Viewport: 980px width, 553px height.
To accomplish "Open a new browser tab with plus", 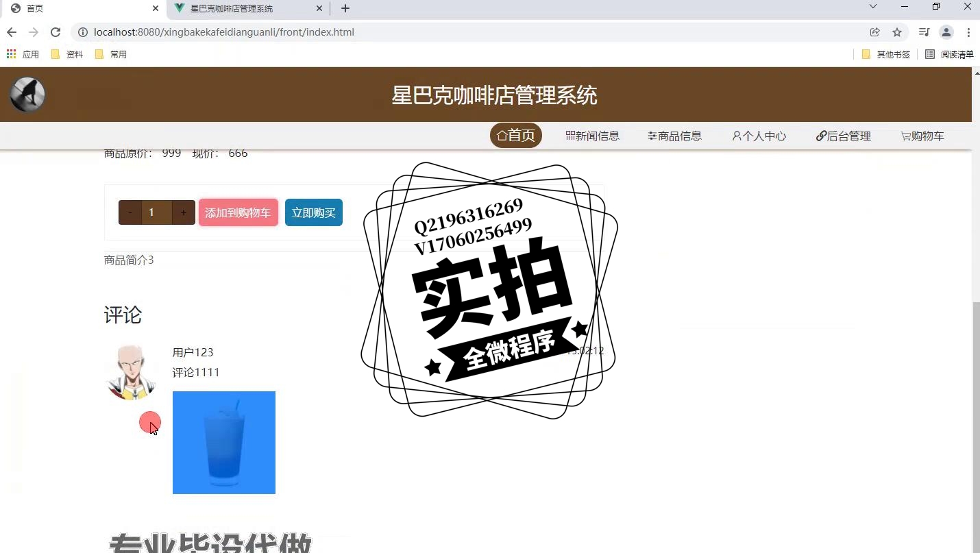I will pyautogui.click(x=345, y=8).
